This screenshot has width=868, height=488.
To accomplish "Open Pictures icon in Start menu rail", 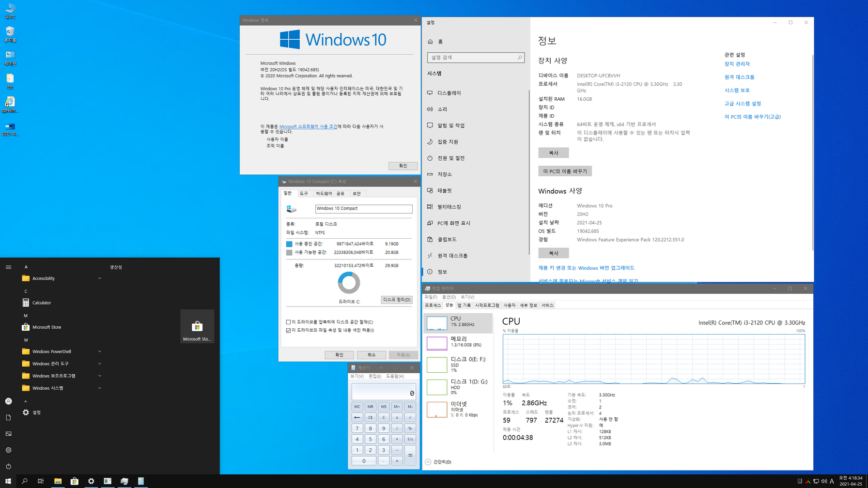I will click(x=8, y=434).
